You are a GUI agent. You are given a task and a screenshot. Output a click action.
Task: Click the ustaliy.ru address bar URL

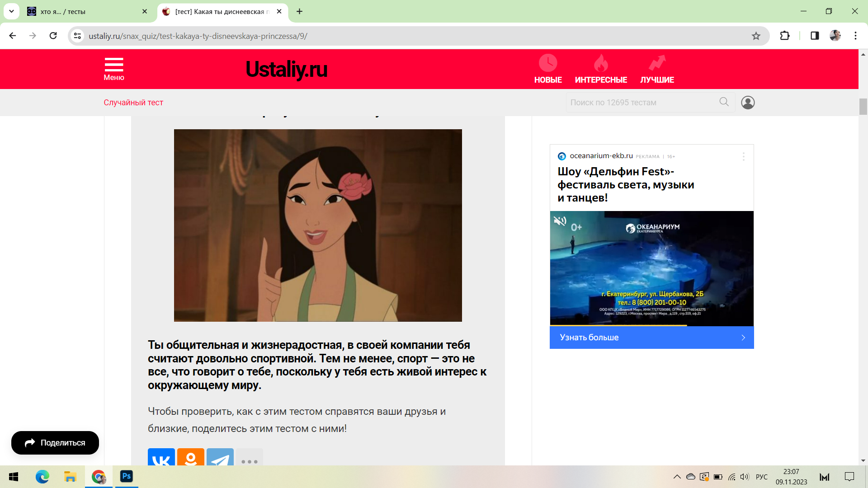point(198,36)
